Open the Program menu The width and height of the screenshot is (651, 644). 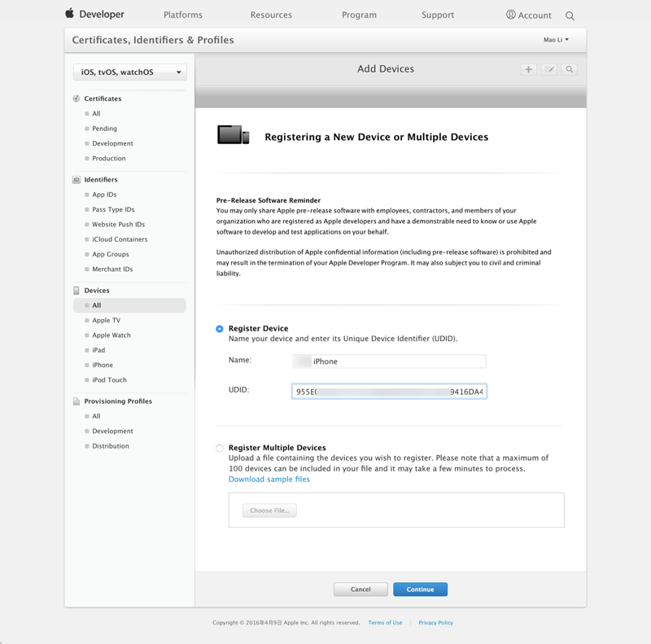click(359, 15)
